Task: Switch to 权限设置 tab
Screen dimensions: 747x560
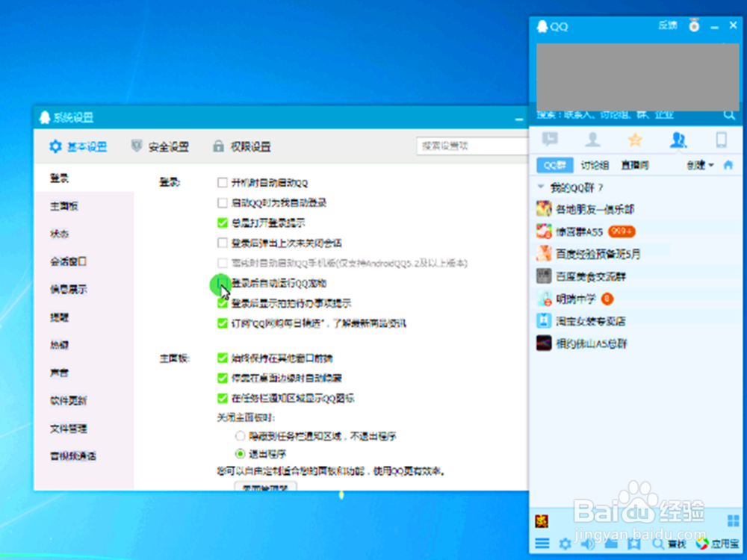Action: coord(242,146)
